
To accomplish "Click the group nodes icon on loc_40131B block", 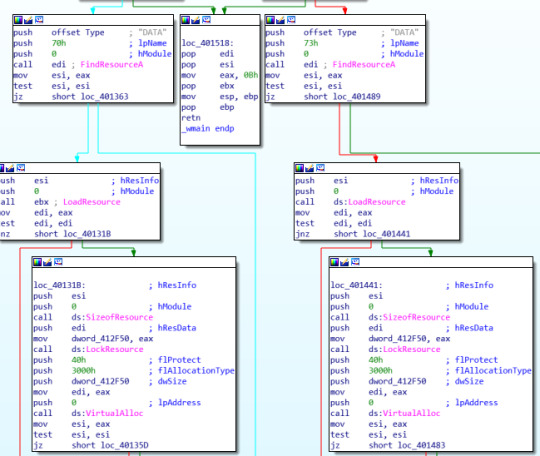I will coord(58,262).
